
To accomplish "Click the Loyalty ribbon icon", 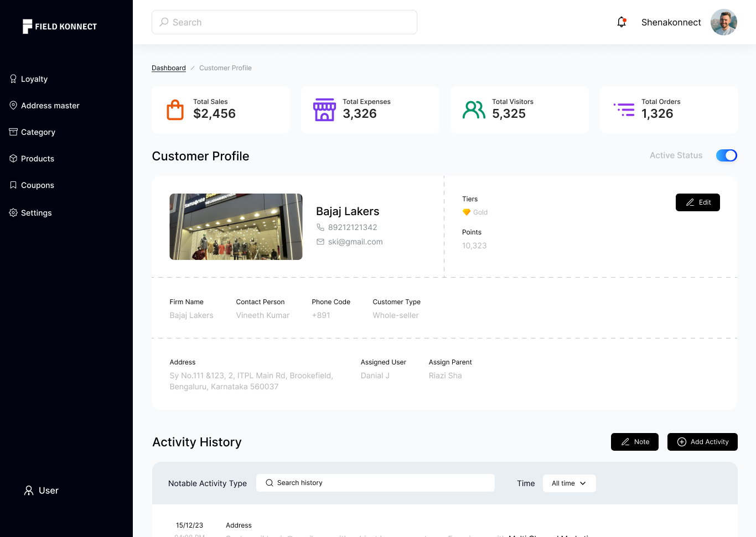I will click(x=13, y=79).
